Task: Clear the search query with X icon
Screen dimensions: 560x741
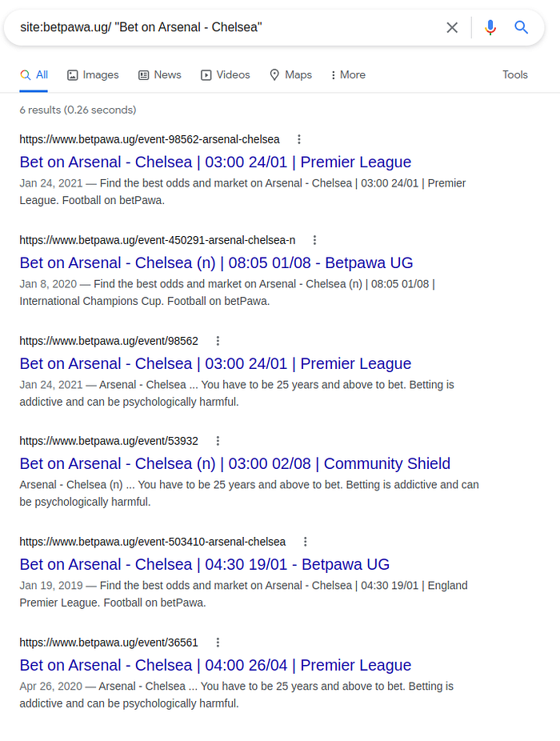Action: (x=452, y=27)
